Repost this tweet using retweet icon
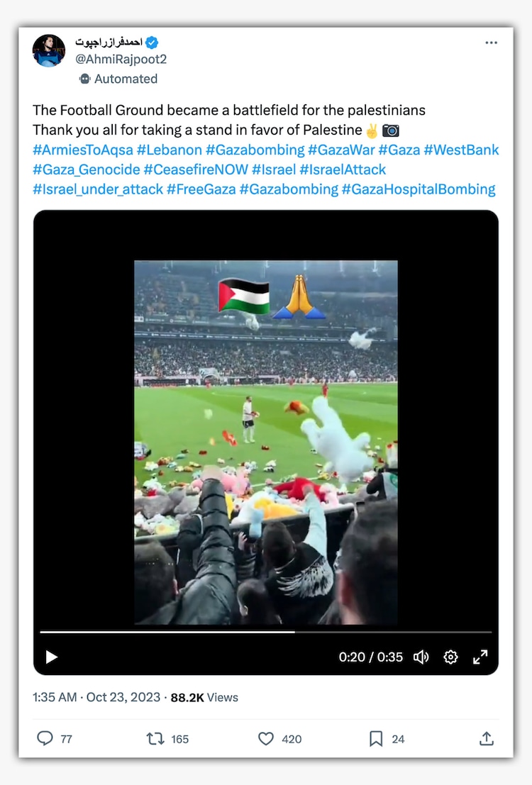 (x=155, y=738)
